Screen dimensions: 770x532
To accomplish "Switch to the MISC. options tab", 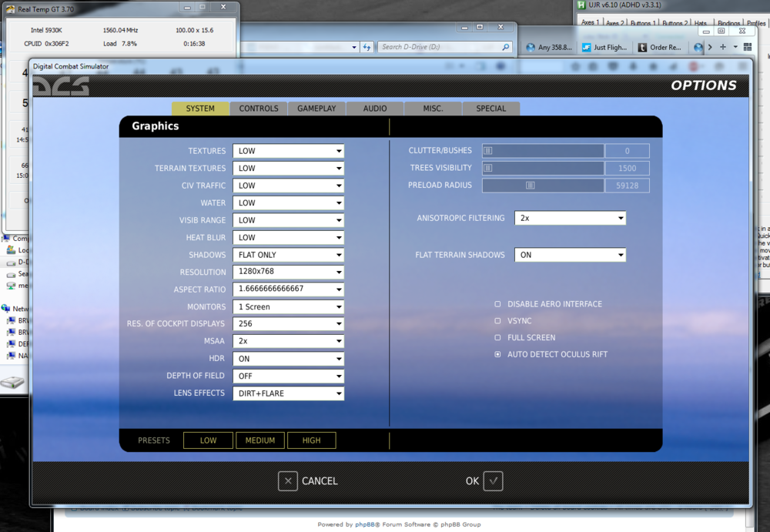I will (433, 109).
